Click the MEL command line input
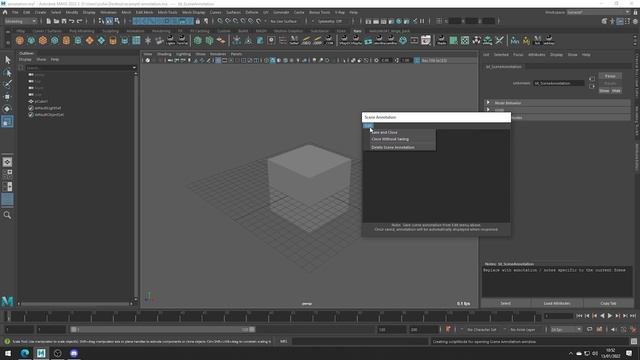This screenshot has height=360, width=640. pos(360,342)
